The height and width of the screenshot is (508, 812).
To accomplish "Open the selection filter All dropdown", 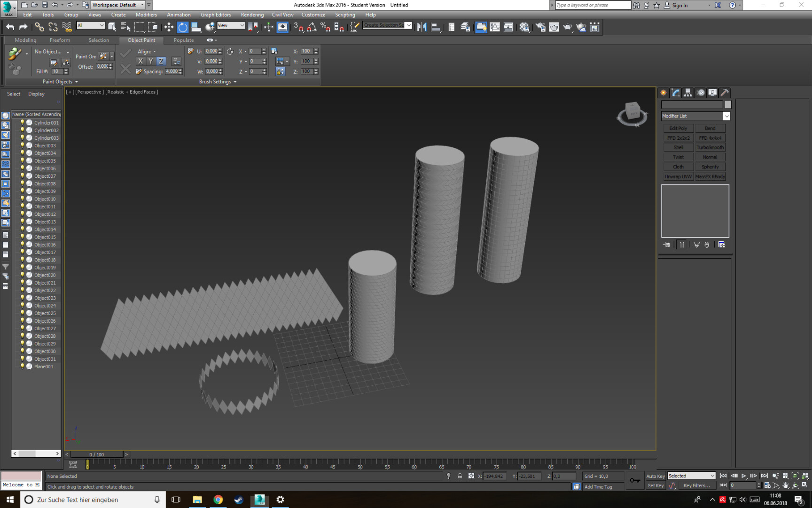I will [x=91, y=25].
